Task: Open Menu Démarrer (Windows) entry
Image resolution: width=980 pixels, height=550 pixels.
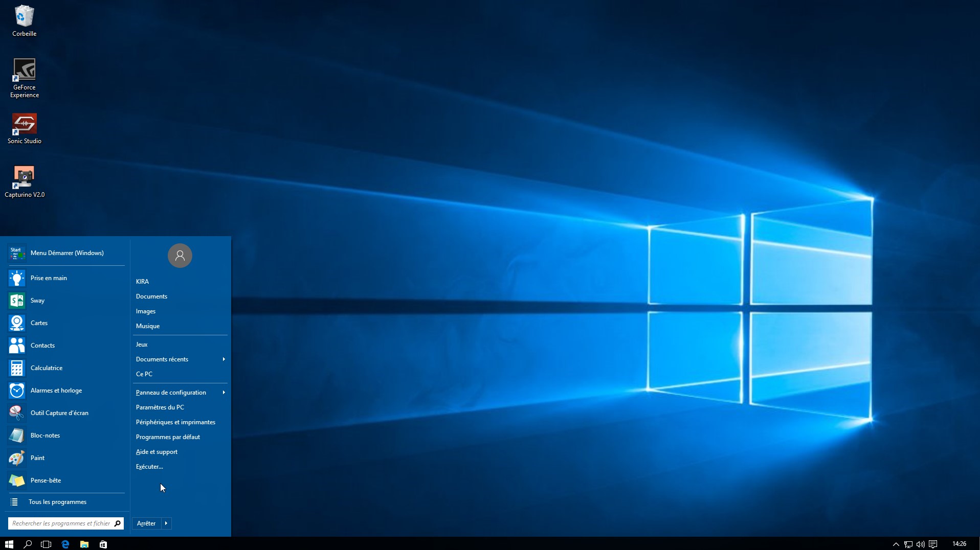Action: click(x=66, y=253)
